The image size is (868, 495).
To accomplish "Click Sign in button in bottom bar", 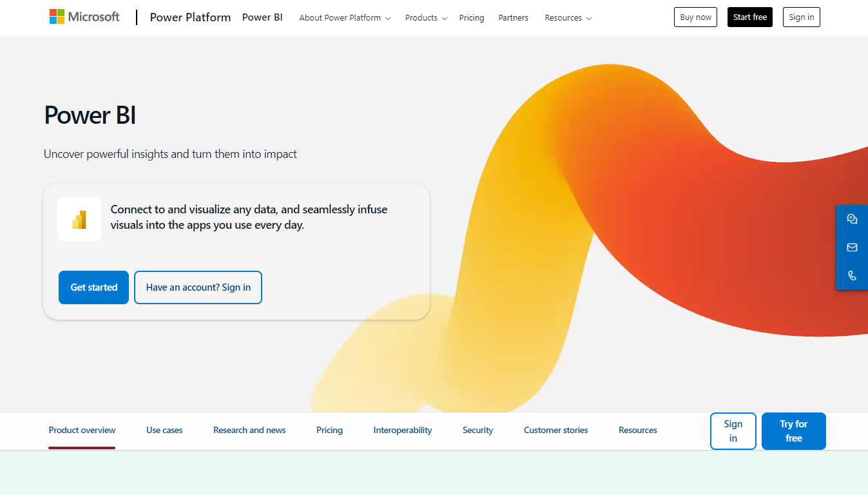I will click(x=733, y=431).
